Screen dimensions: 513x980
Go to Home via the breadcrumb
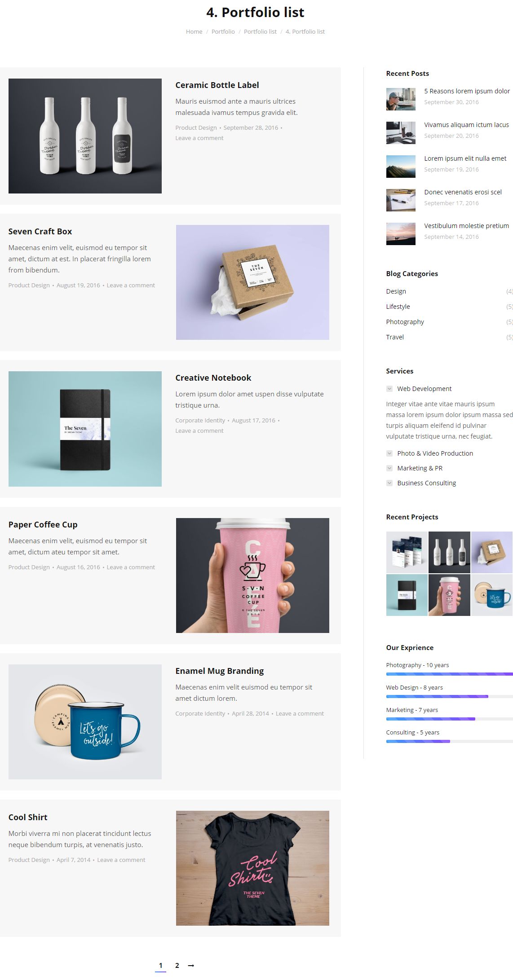click(194, 31)
